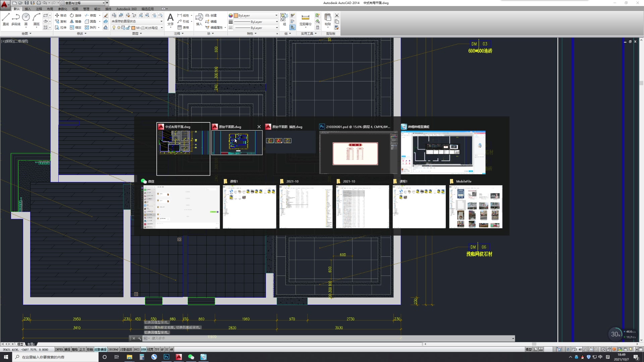
Task: Switch to the 布局1 layout tab
Action: tap(31, 344)
